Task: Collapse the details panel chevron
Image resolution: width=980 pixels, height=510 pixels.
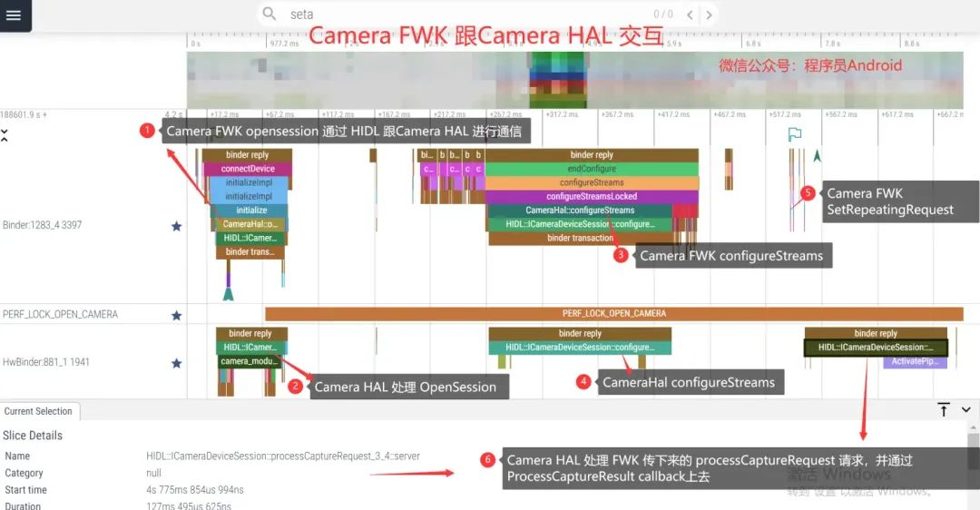Action: tap(966, 409)
